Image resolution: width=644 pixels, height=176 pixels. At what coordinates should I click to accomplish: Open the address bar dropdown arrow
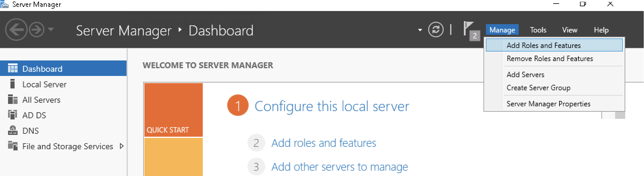420,30
